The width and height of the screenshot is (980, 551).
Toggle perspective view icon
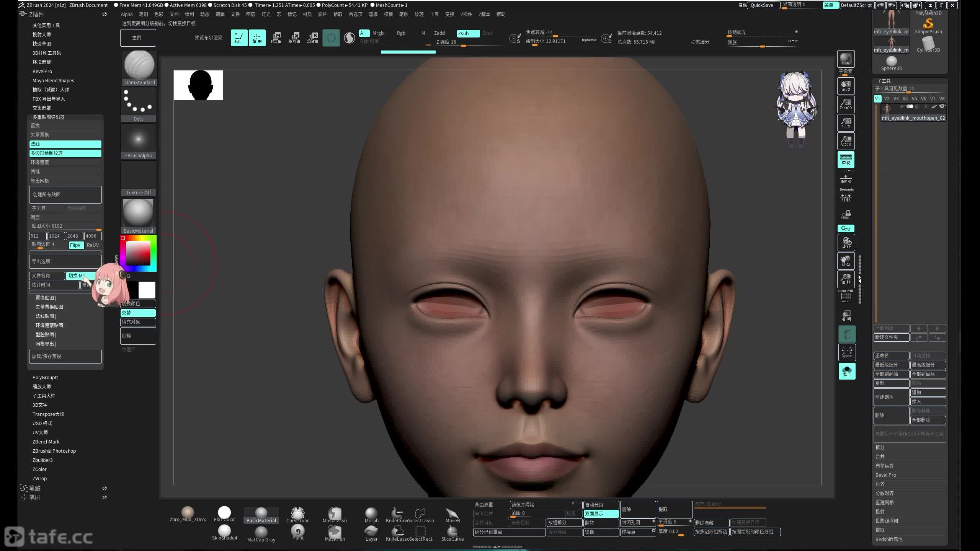tap(846, 159)
